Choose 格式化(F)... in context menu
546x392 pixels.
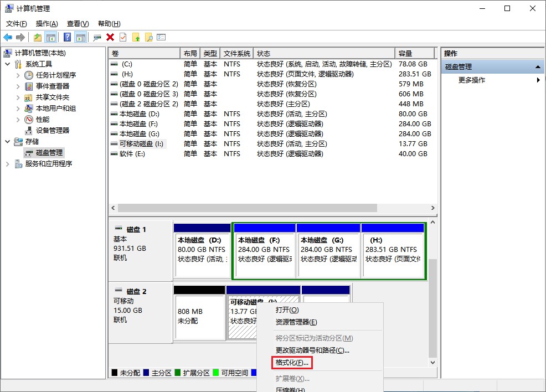click(292, 363)
